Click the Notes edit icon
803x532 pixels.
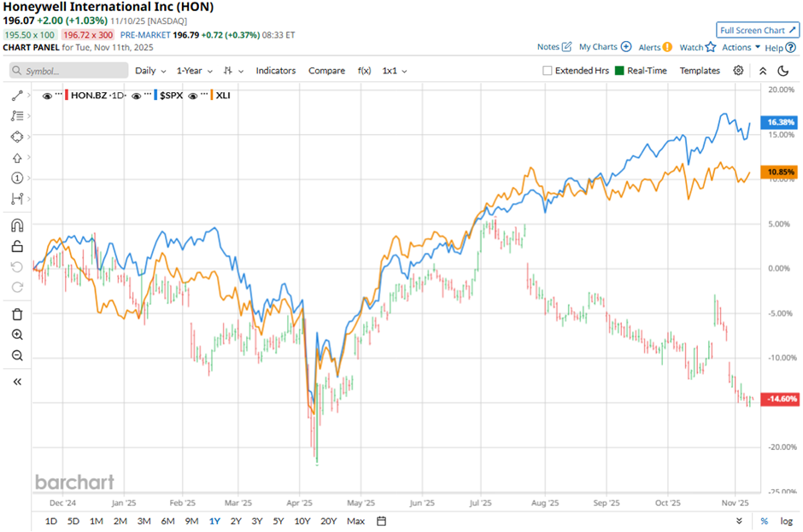point(566,47)
